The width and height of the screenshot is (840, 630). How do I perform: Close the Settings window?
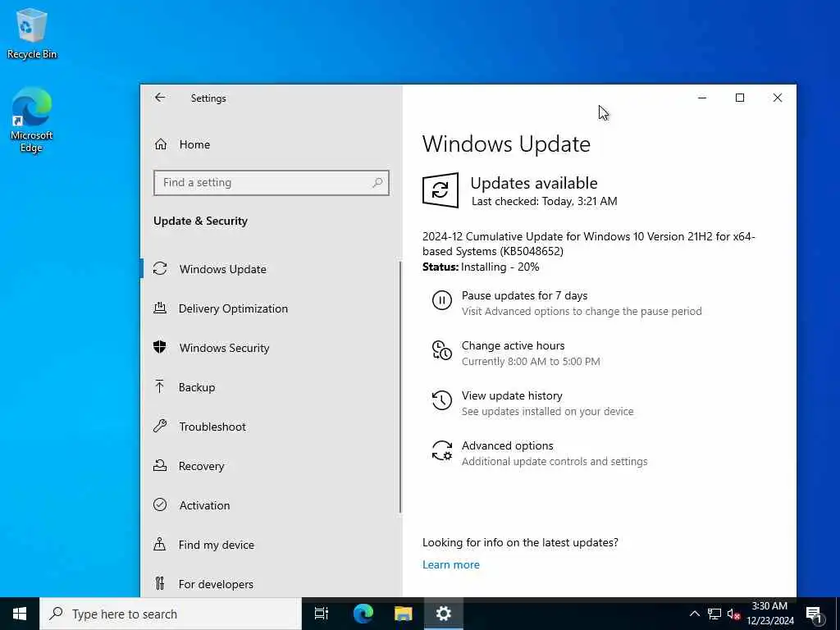pos(778,98)
